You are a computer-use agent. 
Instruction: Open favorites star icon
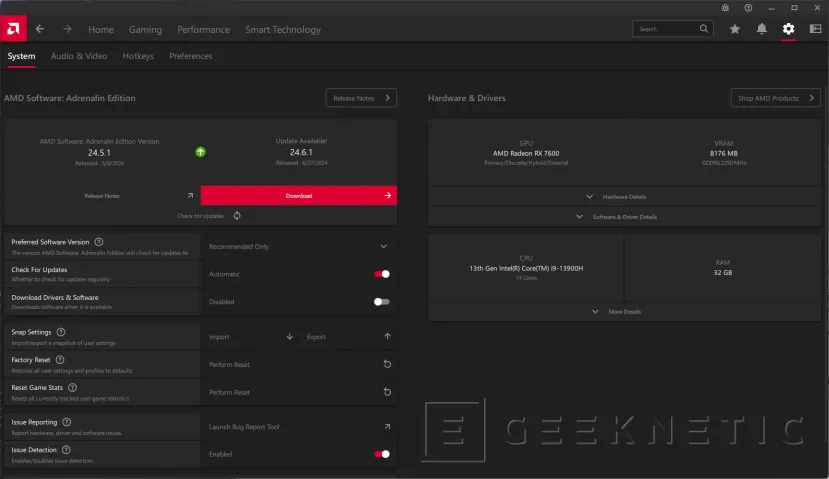pos(735,29)
